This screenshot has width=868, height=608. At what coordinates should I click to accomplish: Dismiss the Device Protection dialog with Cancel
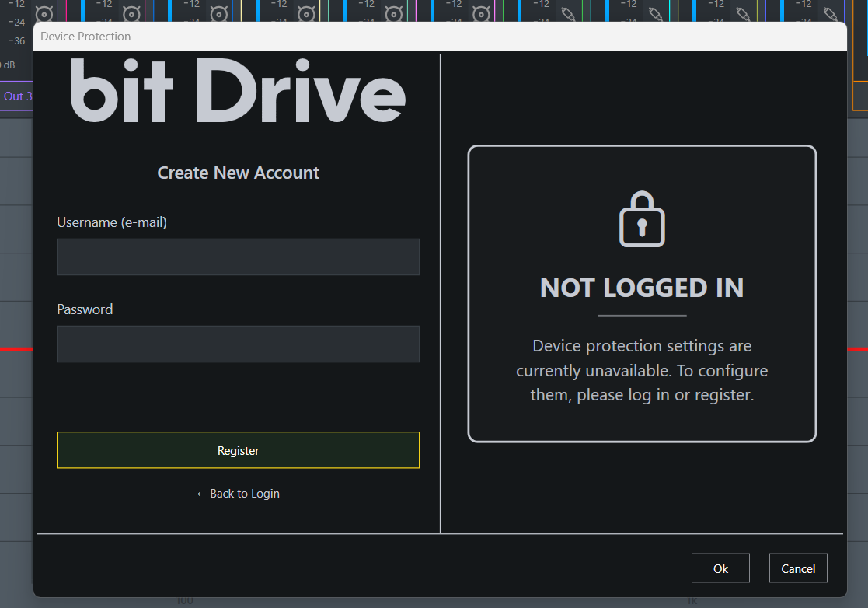click(x=798, y=568)
